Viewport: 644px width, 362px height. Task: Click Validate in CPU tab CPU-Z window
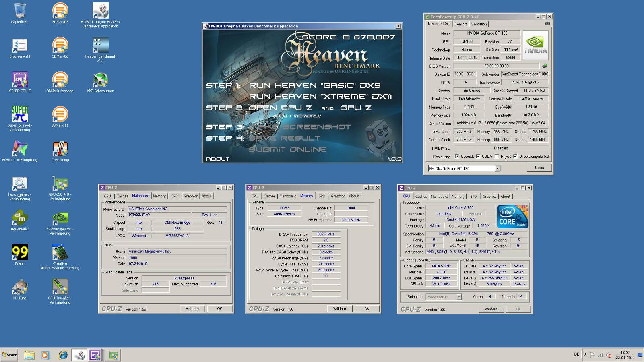point(491,309)
